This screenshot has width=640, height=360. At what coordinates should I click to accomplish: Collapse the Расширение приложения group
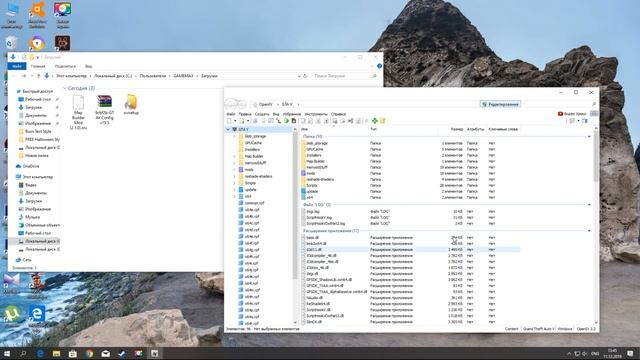(x=589, y=231)
